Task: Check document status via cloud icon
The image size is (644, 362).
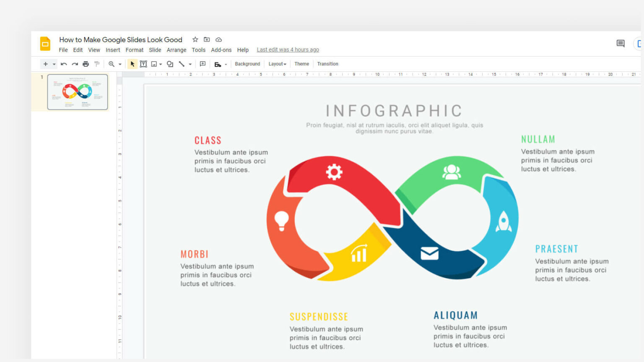Action: 218,39
